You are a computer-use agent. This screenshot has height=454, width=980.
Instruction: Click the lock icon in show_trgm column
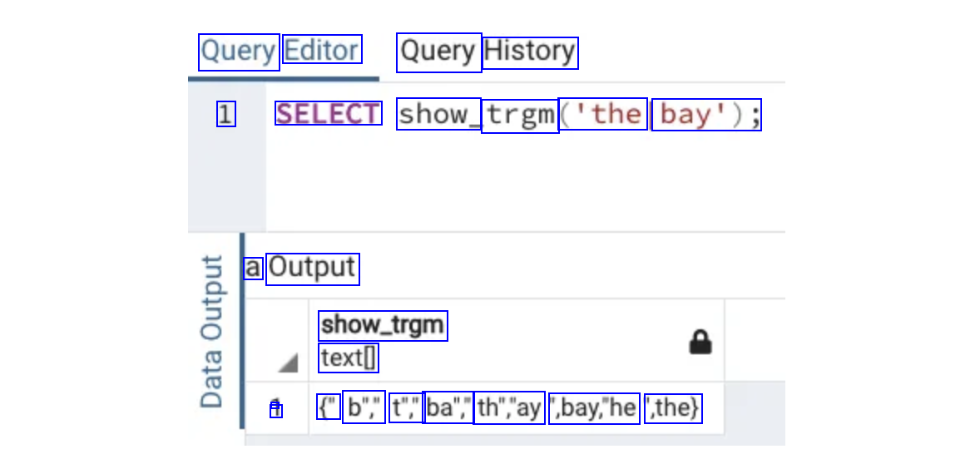click(x=700, y=342)
